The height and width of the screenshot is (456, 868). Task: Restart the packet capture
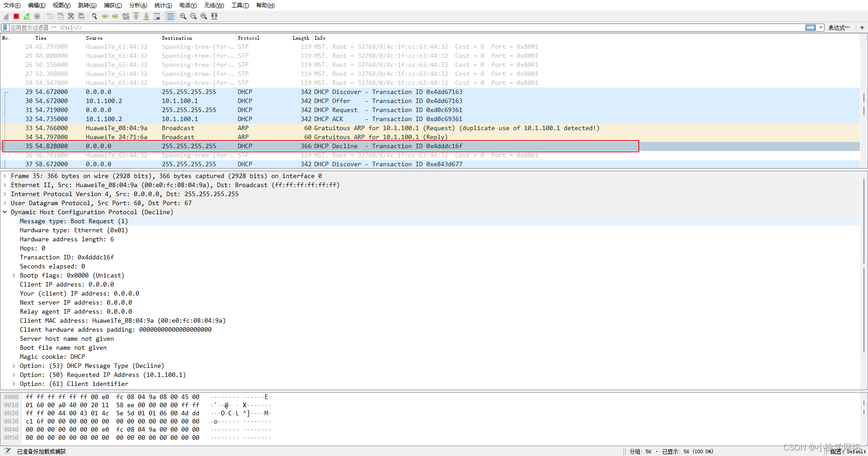pos(26,16)
